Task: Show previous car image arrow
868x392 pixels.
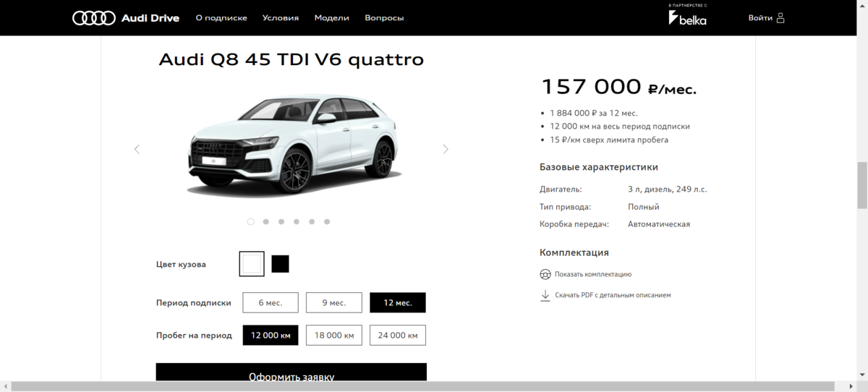Action: click(x=137, y=149)
